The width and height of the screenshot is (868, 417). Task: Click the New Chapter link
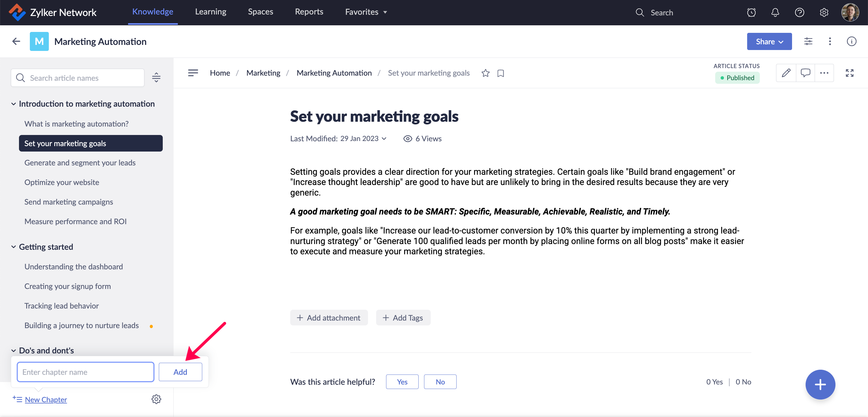46,400
